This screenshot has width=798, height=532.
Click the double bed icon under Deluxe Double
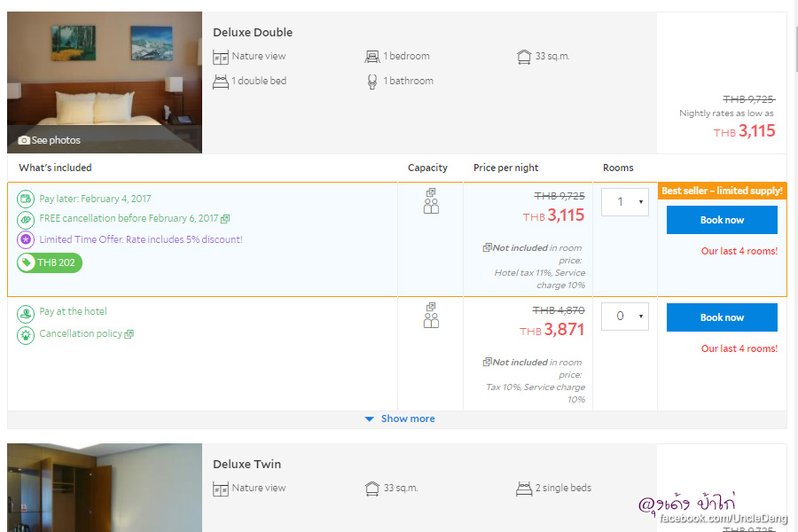[221, 82]
